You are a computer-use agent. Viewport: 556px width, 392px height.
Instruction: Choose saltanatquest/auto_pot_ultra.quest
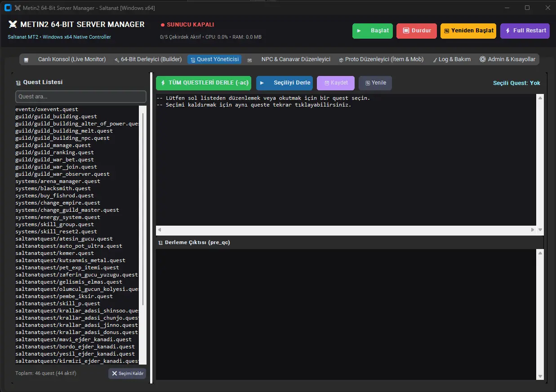coord(69,246)
